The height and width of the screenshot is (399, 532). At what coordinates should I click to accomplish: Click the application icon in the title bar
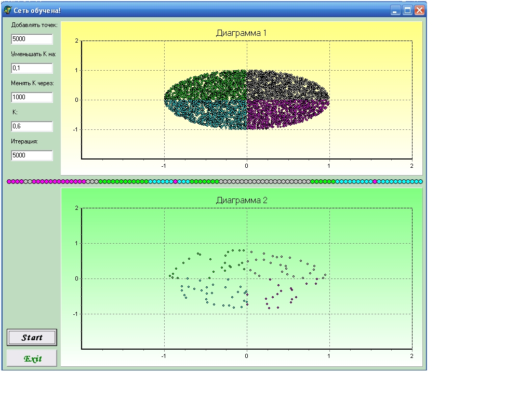click(x=8, y=10)
